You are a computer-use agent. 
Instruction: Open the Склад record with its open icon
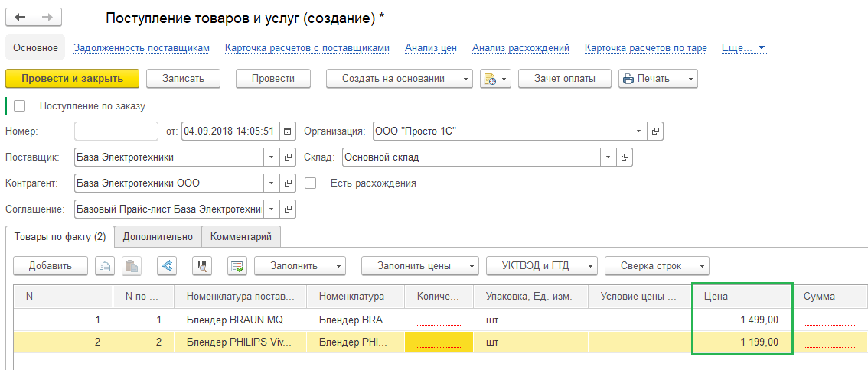pyautogui.click(x=625, y=157)
